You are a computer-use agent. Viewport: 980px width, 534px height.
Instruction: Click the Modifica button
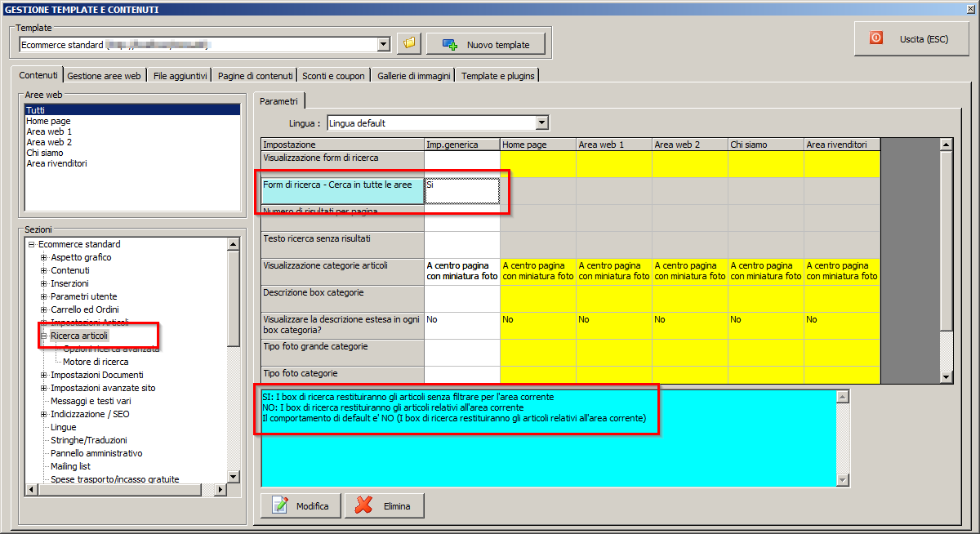point(301,506)
